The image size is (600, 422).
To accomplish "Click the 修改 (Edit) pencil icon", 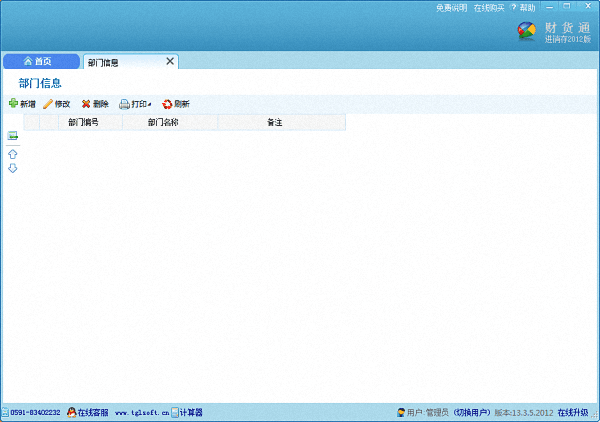I will click(x=48, y=104).
